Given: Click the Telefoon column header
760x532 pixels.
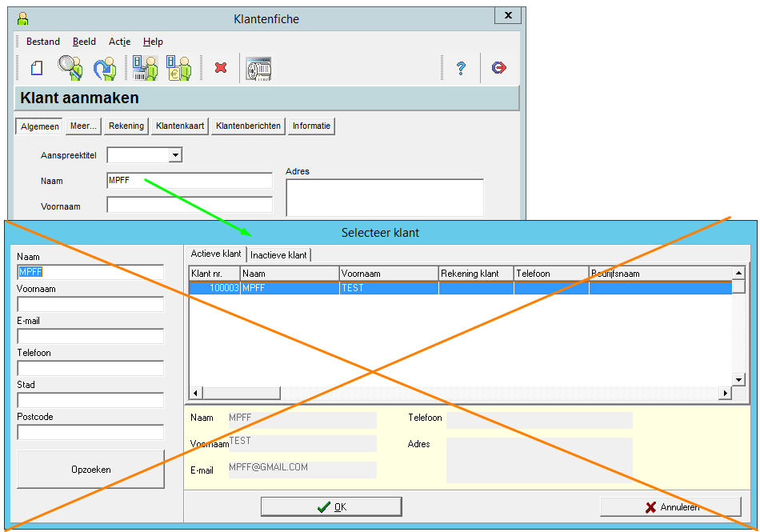Looking at the screenshot, I should pyautogui.click(x=551, y=274).
